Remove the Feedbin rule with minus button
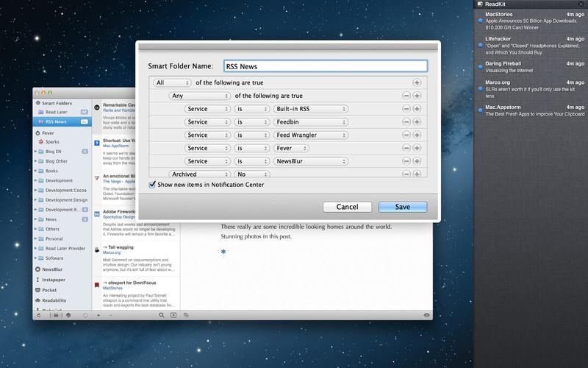The height and width of the screenshot is (368, 588). [x=406, y=121]
